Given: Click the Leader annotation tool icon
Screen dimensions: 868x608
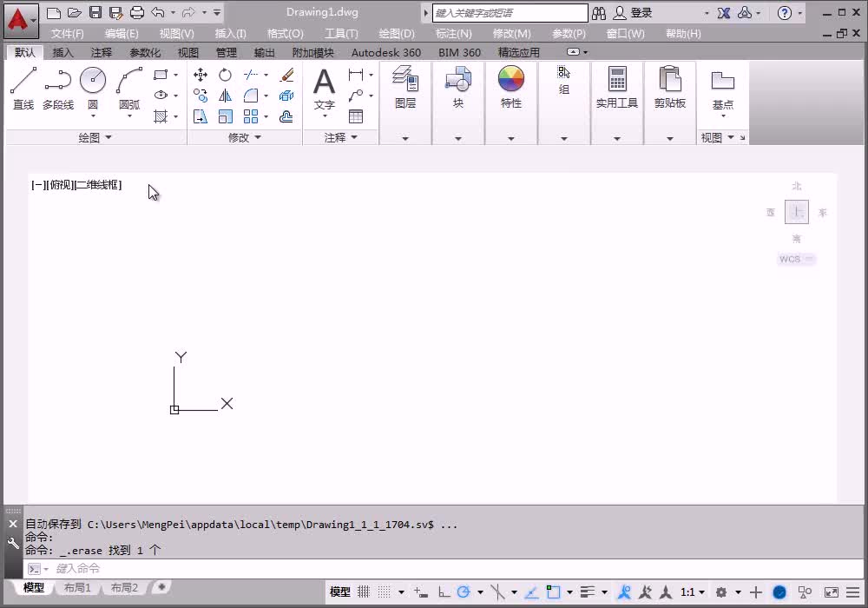Looking at the screenshot, I should point(356,96).
